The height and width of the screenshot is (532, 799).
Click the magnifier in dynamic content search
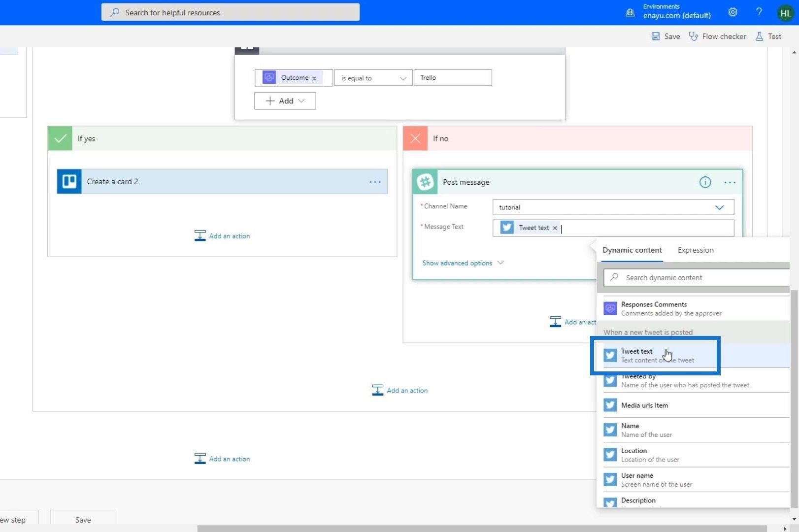[x=614, y=277]
